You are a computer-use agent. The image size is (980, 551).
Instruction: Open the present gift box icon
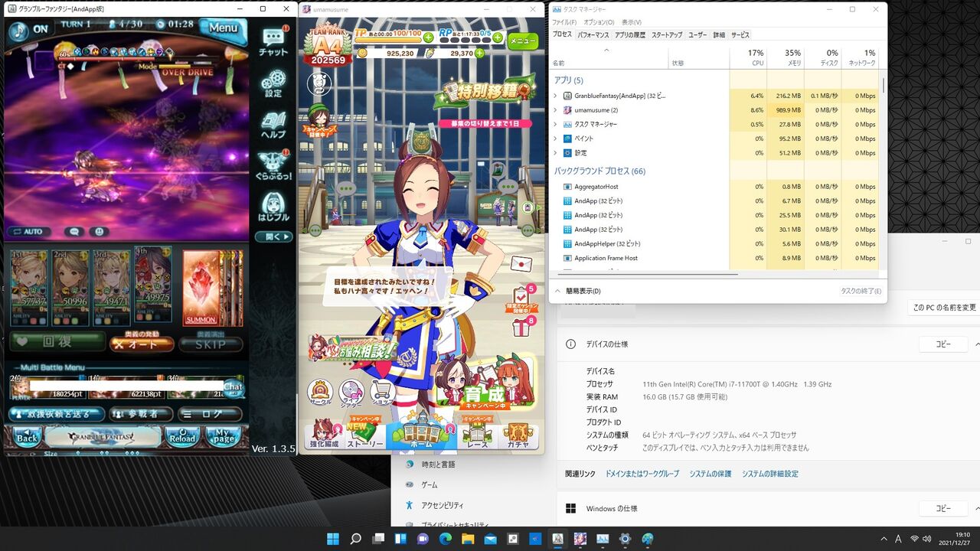521,328
